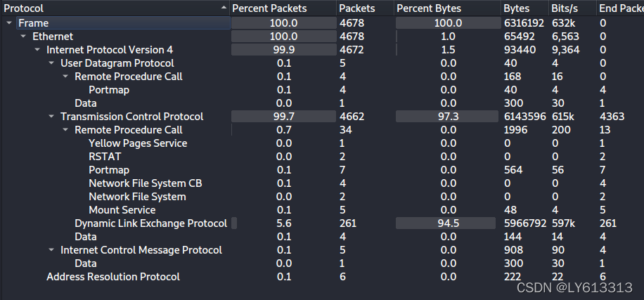Viewport: 644px width, 300px height.
Task: Click the 564 bytes value for Portmap
Action: [x=513, y=170]
